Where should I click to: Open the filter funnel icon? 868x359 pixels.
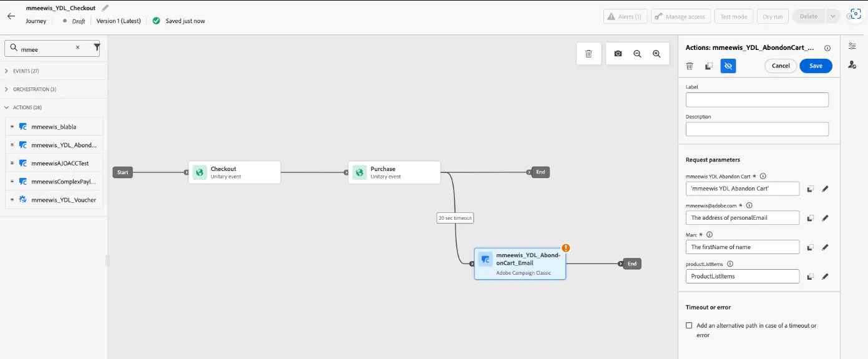(97, 47)
